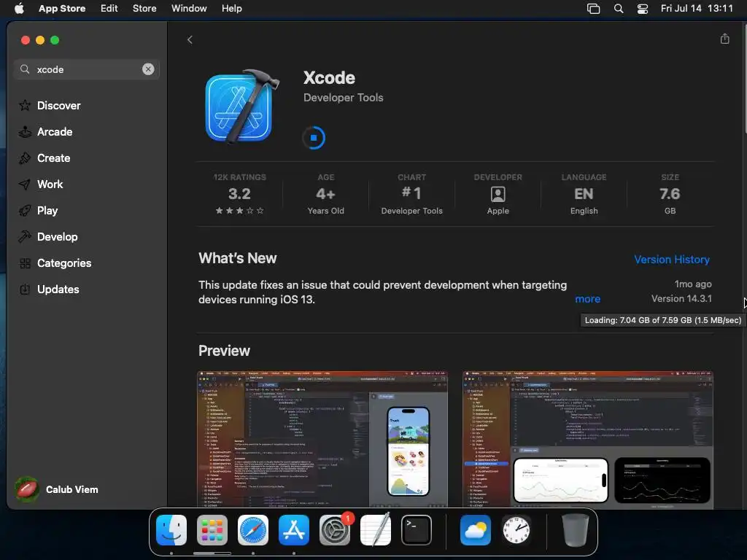Click App Store icon in the Dock

[x=293, y=530]
